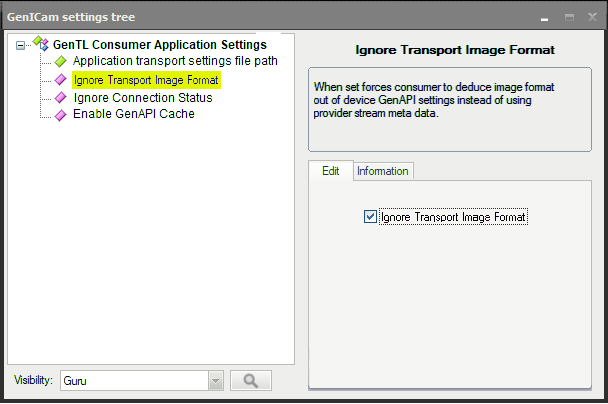Click green diamond icon beside Application transport settings
608x404 pixels.
(60, 61)
